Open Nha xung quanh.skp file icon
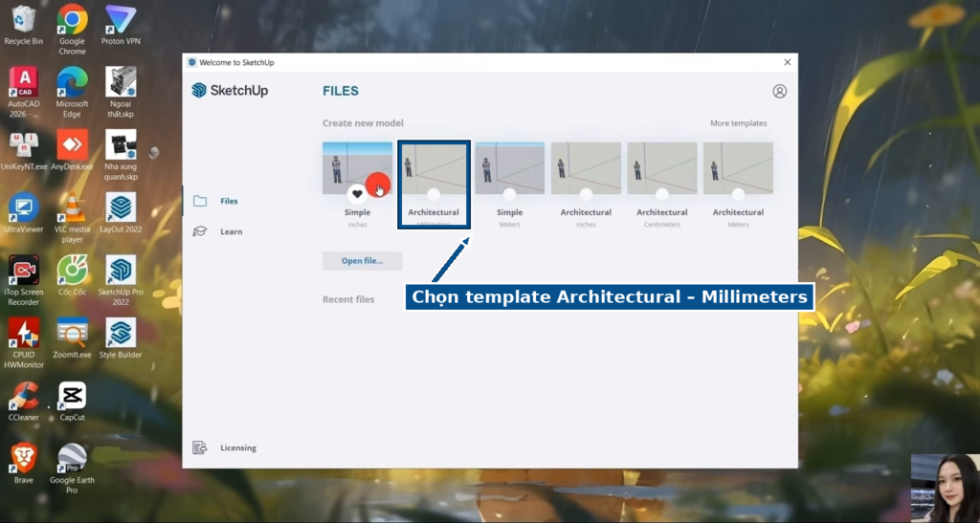The image size is (980, 523). click(x=121, y=155)
